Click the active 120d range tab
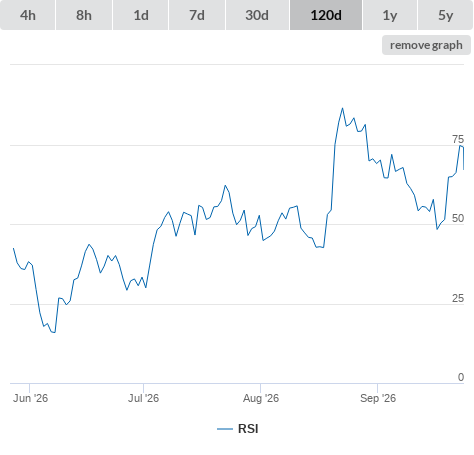 click(x=326, y=15)
